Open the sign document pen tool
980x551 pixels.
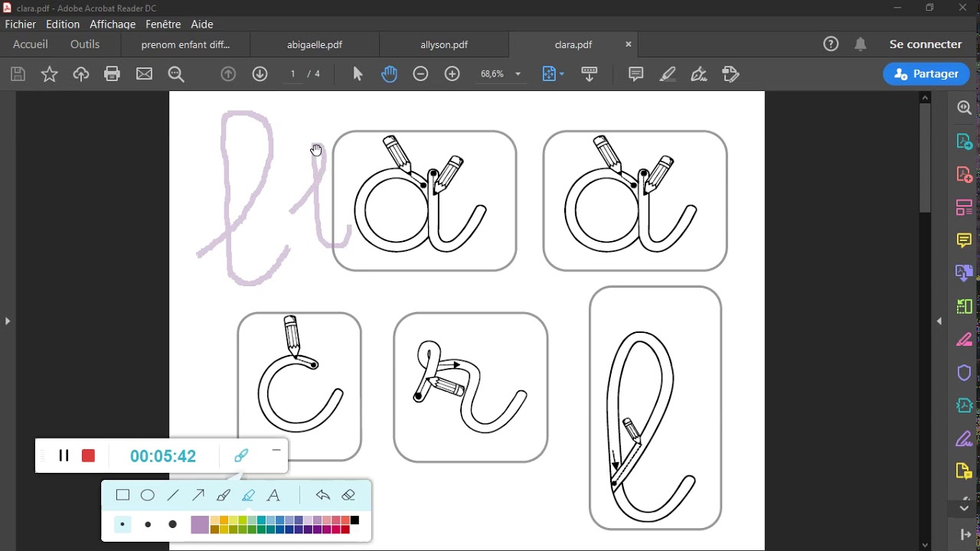point(699,74)
